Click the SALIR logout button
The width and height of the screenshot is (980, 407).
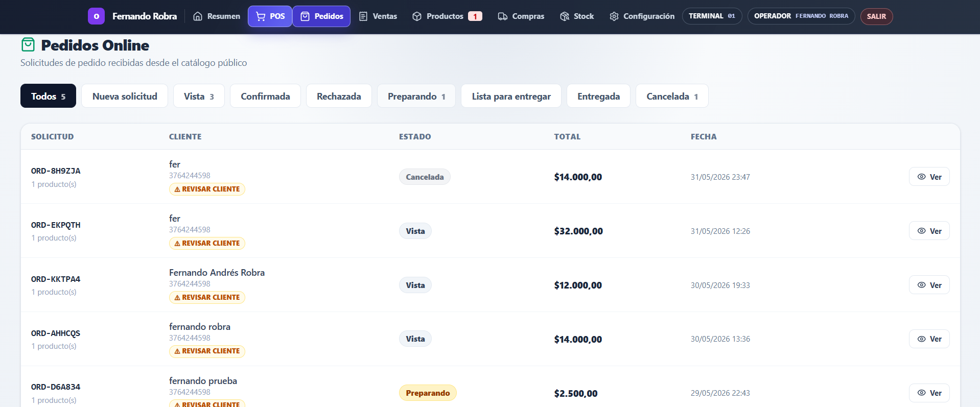pyautogui.click(x=876, y=16)
